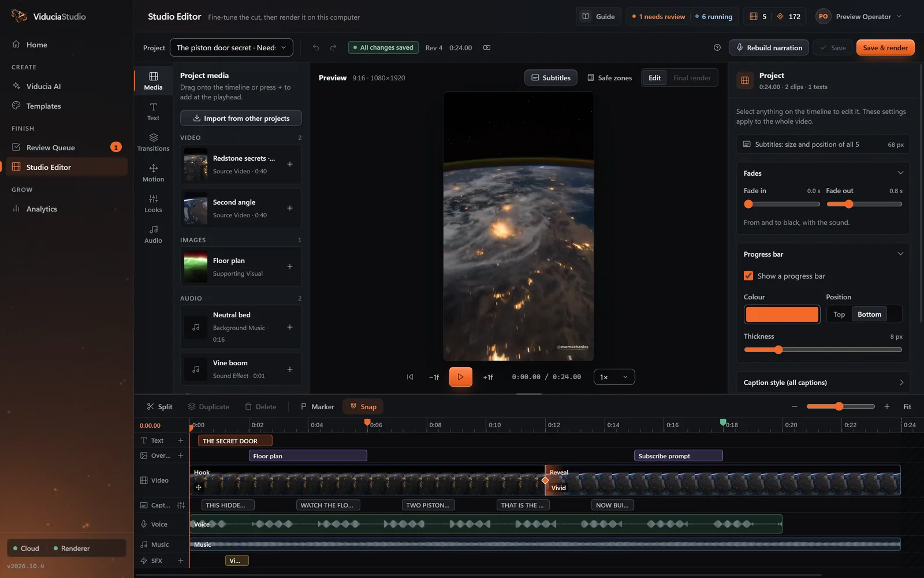Open the Guide
Viewport: 924px width, 578px height.
click(598, 16)
